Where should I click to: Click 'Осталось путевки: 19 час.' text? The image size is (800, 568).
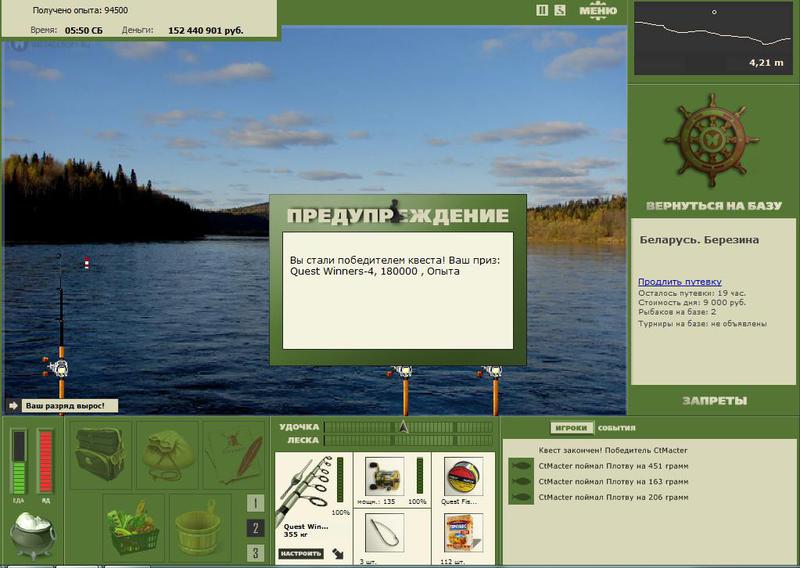point(692,293)
